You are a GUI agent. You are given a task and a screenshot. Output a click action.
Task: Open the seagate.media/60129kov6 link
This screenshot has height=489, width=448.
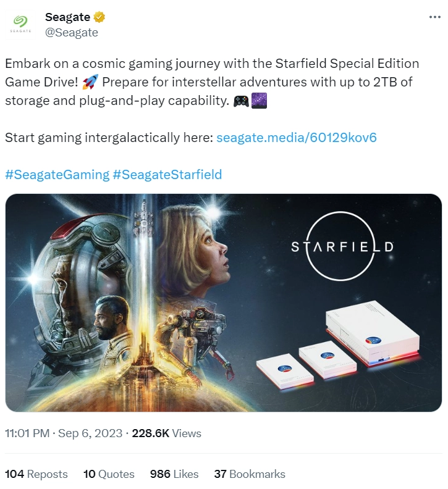tap(296, 138)
